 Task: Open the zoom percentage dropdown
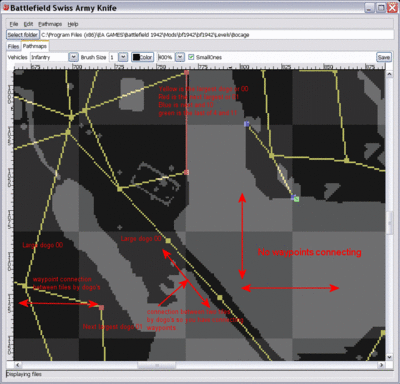click(x=180, y=57)
